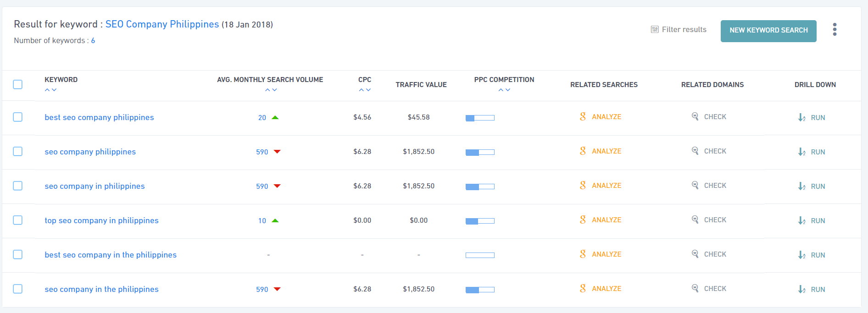Click the Analyze icon for best seo company philippines
The image size is (868, 313).
[x=583, y=117]
